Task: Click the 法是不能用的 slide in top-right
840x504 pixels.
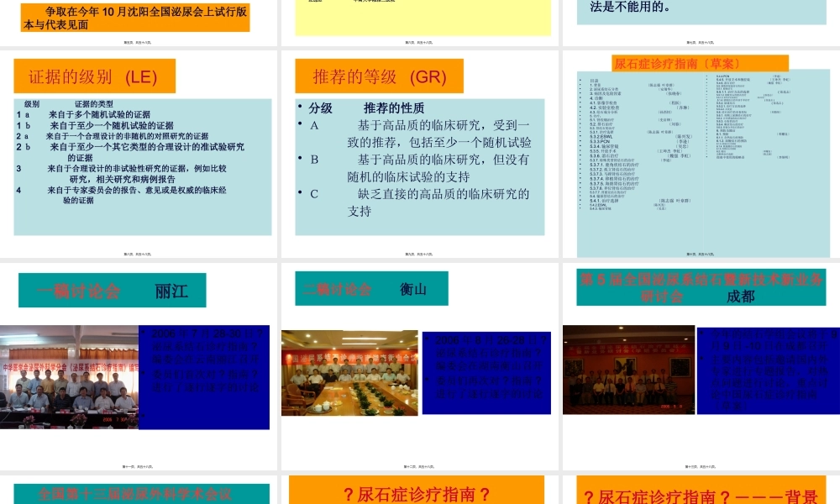Action: [702, 11]
